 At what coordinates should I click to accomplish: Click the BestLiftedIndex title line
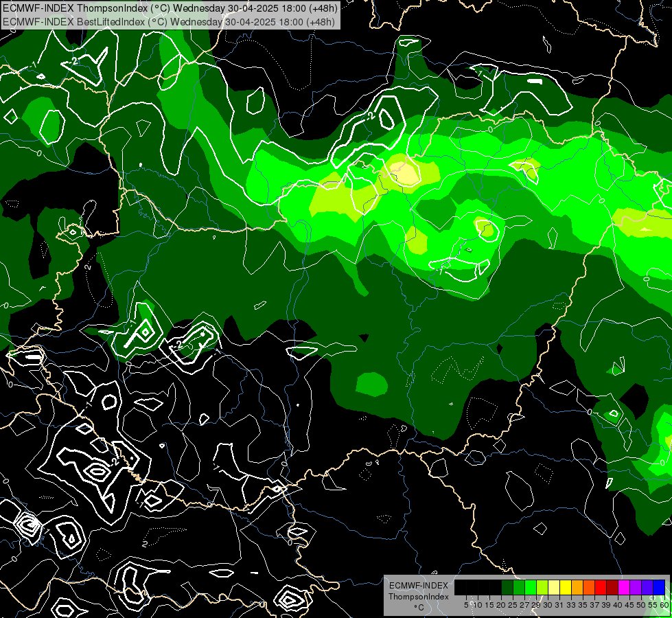(169, 21)
